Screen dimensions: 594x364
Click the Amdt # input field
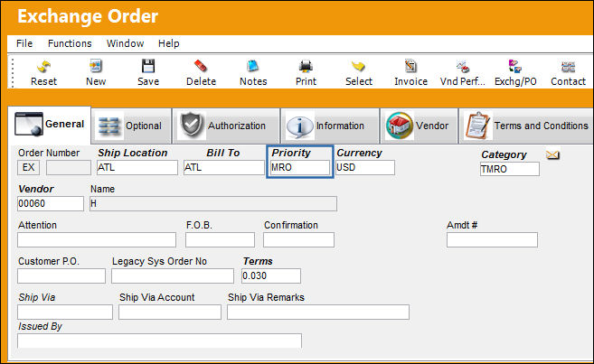click(x=492, y=240)
